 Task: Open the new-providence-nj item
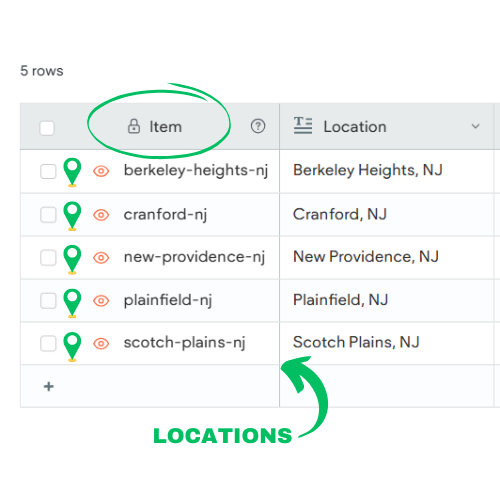click(x=194, y=257)
